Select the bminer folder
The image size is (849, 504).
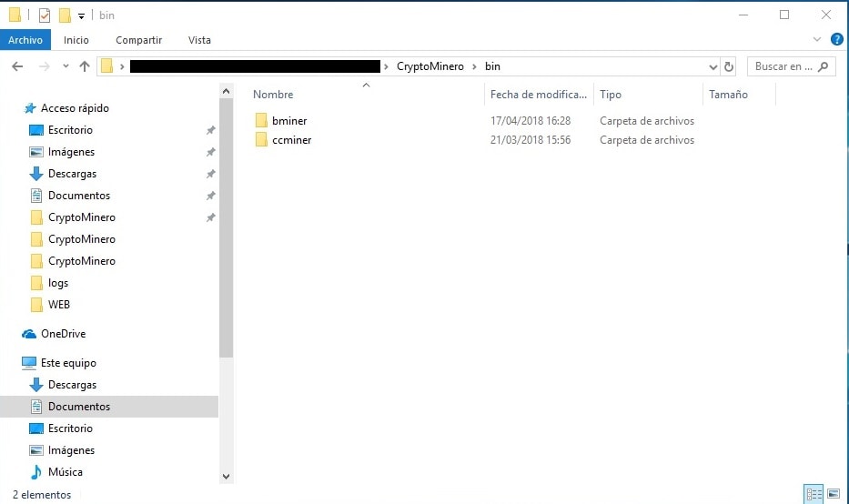(x=289, y=121)
